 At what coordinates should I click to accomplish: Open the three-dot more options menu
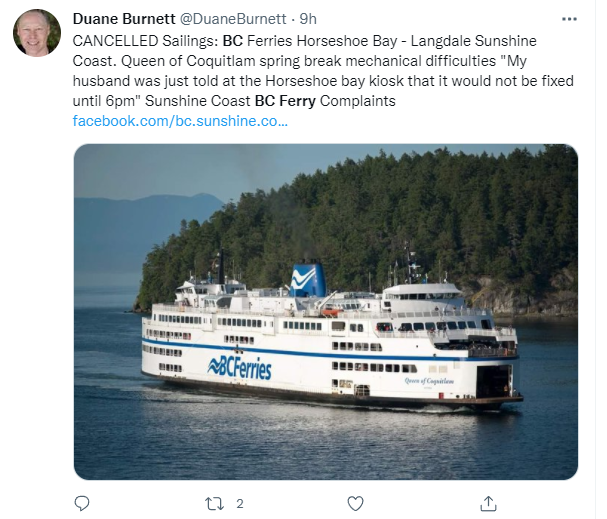coord(569,19)
